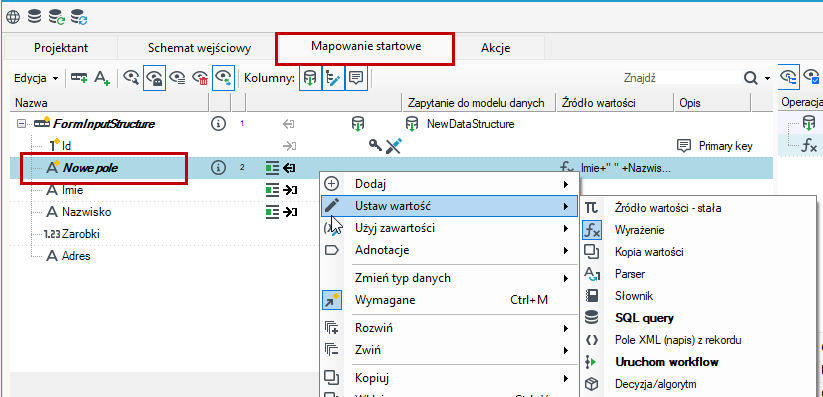Toggle the tree-edit column visibility button after Kolumny

tap(333, 78)
